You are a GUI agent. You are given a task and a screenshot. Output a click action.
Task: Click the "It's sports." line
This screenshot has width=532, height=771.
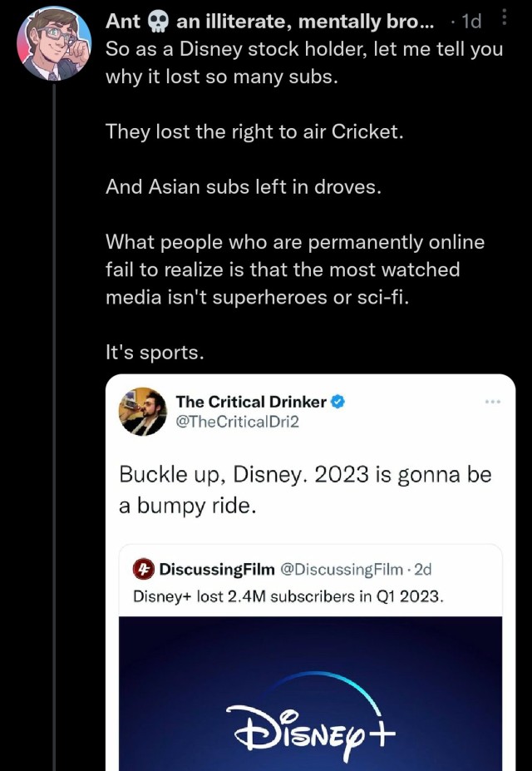click(155, 353)
